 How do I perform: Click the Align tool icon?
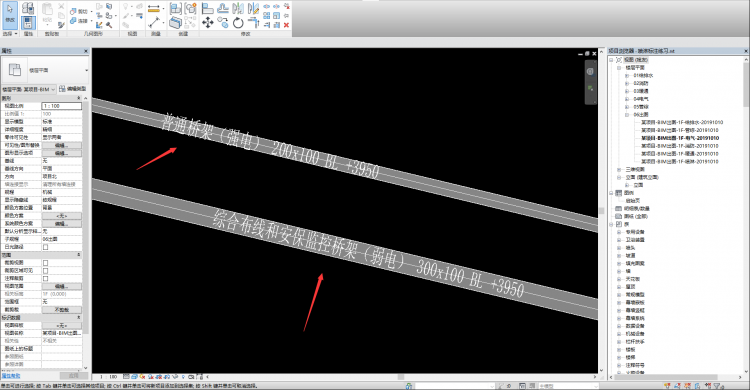[207, 8]
